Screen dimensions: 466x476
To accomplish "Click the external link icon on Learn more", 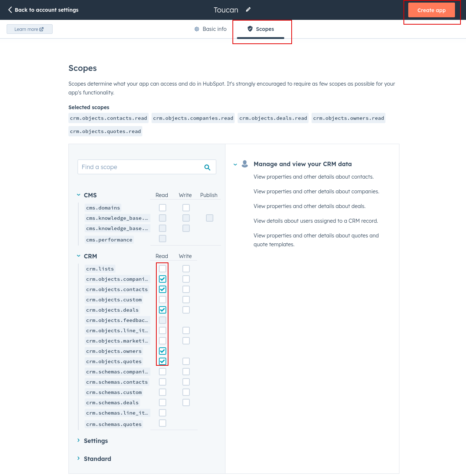I will [x=41, y=29].
